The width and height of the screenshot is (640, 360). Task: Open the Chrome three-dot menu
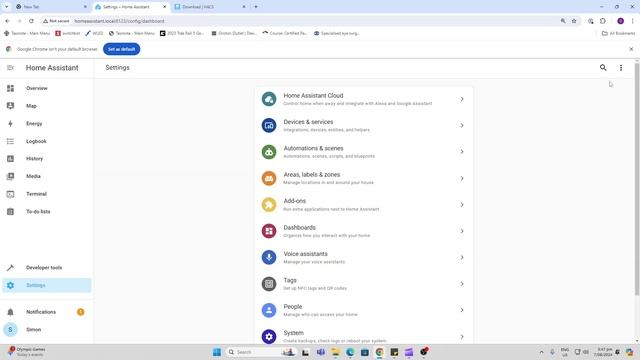632,21
